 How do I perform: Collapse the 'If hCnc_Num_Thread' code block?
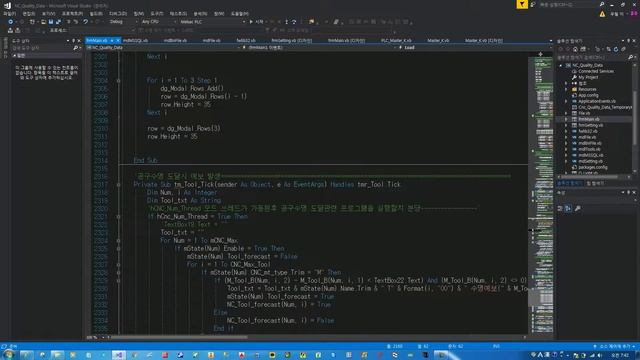[118, 216]
